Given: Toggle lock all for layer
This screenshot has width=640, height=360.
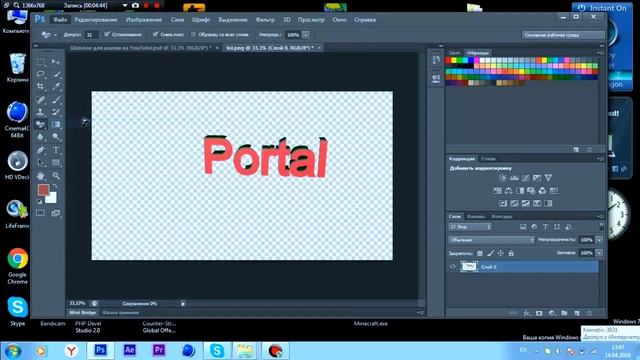Looking at the screenshot, I should click(x=511, y=253).
